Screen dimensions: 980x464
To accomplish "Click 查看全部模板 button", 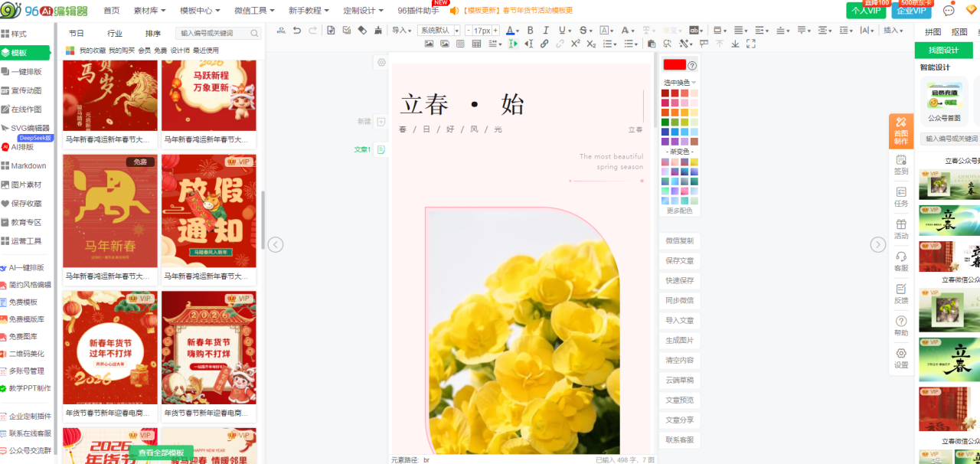I will pos(161,453).
